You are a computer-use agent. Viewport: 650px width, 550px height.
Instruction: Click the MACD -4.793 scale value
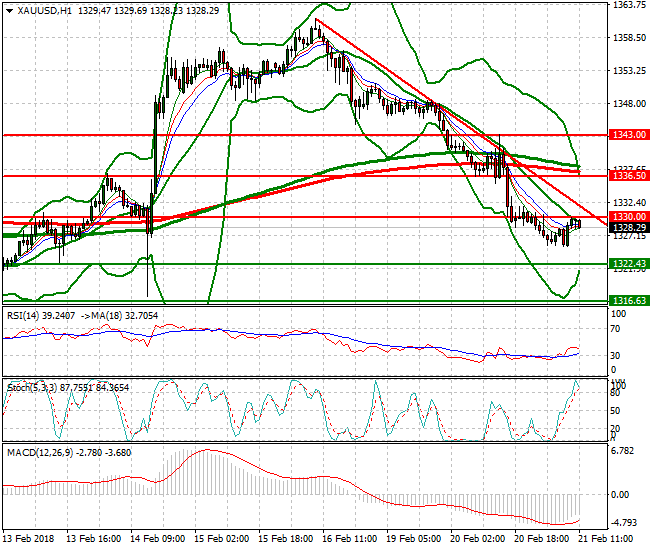click(624, 523)
